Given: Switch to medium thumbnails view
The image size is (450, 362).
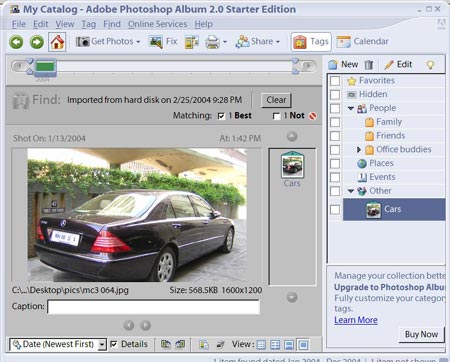Looking at the screenshot, I should point(275,345).
